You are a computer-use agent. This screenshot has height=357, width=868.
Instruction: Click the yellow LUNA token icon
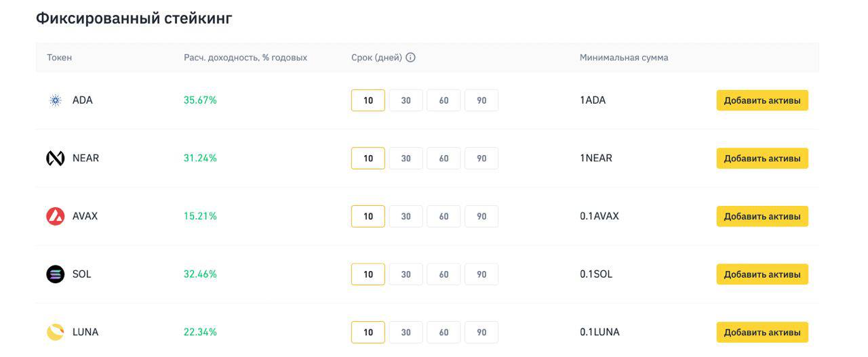point(55,332)
